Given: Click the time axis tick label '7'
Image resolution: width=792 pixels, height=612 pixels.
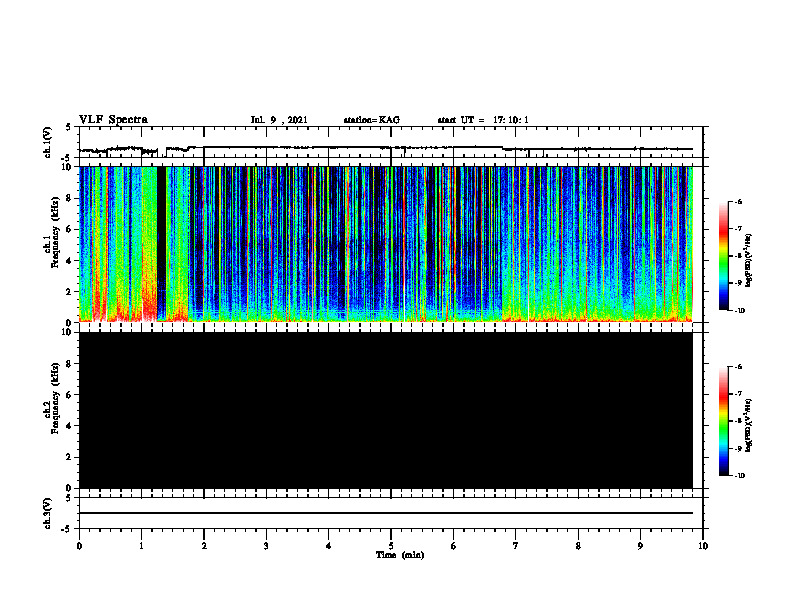Looking at the screenshot, I should 516,546.
